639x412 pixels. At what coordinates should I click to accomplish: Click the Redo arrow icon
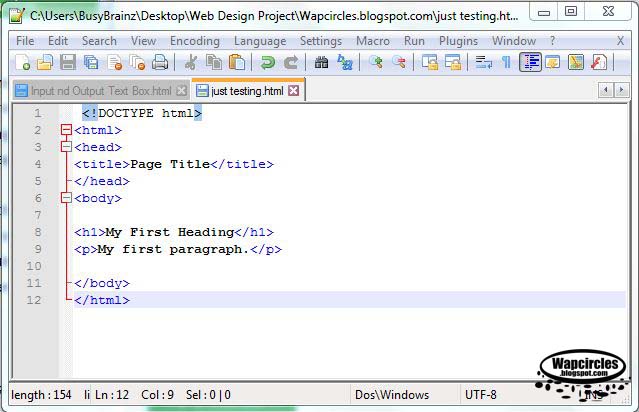click(291, 63)
